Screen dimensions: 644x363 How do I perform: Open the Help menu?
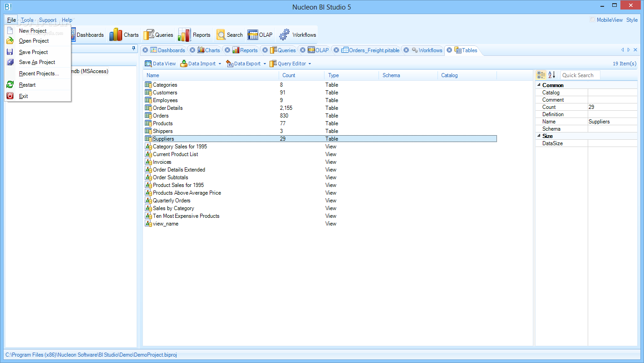67,20
